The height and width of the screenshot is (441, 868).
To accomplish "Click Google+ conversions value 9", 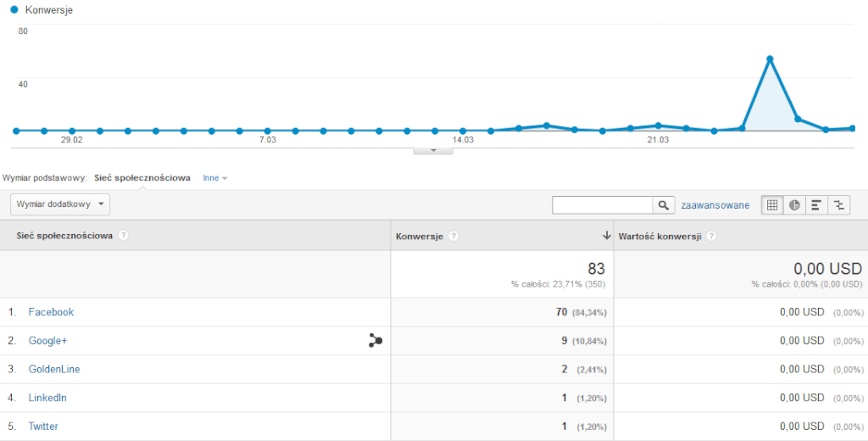I will click(564, 341).
